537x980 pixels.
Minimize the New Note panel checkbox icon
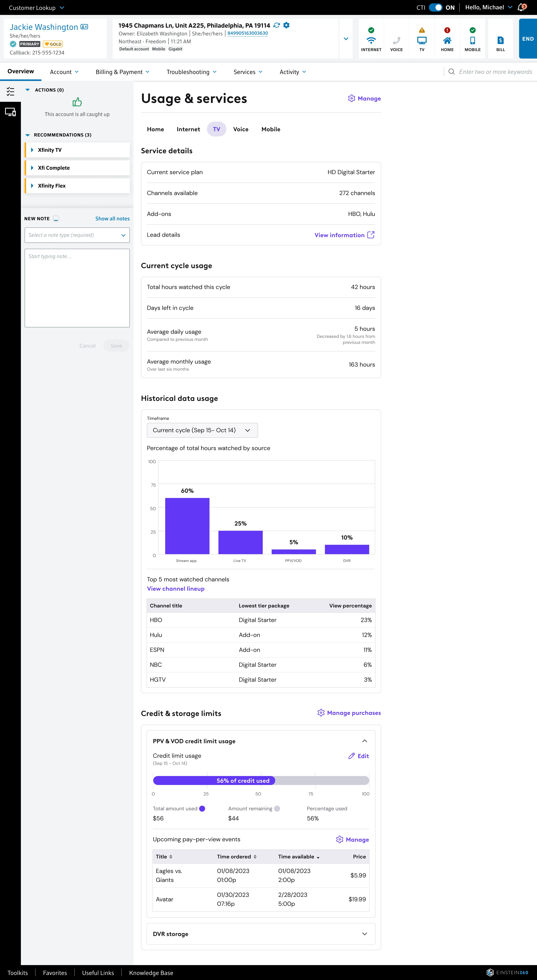click(56, 218)
